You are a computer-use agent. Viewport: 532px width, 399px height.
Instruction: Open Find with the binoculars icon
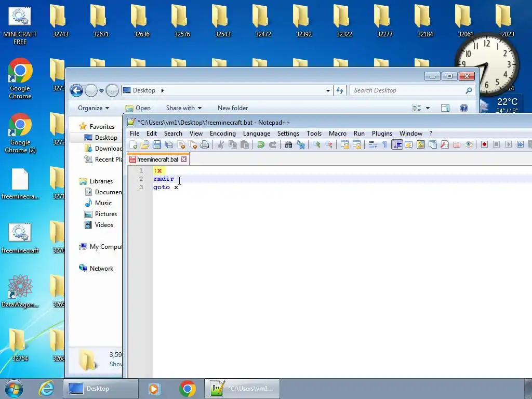288,145
